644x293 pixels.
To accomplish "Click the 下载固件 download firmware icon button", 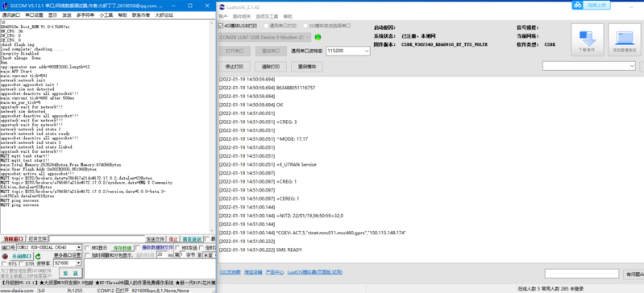I will point(588,39).
